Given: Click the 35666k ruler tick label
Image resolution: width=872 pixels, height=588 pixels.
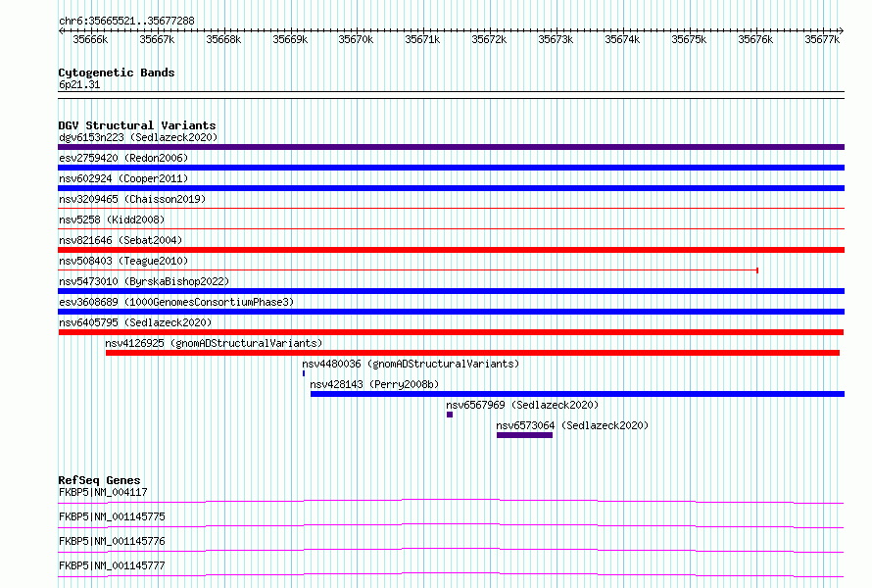Looking at the screenshot, I should point(90,39).
